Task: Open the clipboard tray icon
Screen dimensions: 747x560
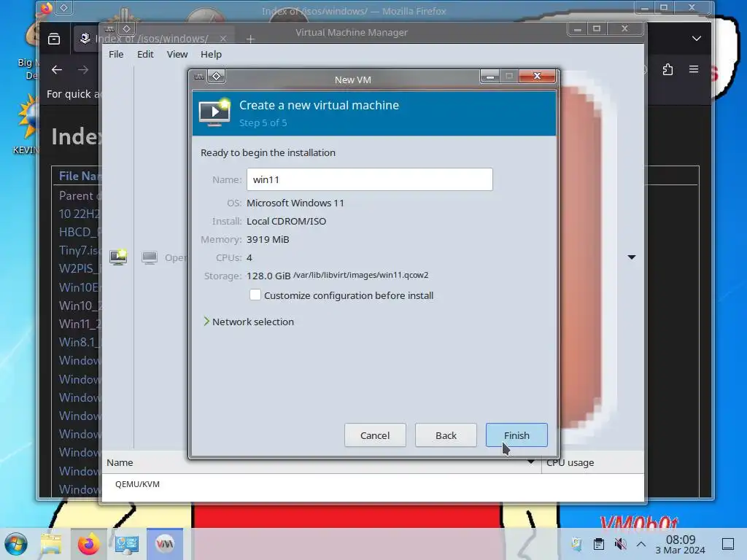Action: point(599,544)
